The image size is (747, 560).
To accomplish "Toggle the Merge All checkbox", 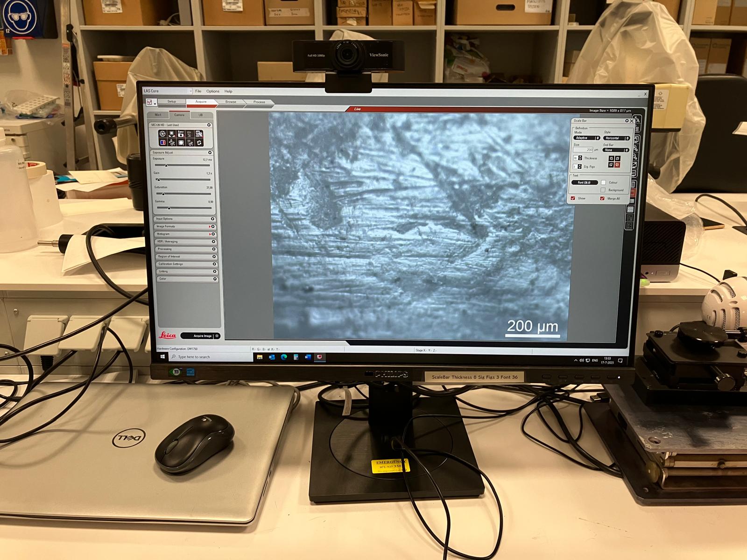I will tap(602, 198).
